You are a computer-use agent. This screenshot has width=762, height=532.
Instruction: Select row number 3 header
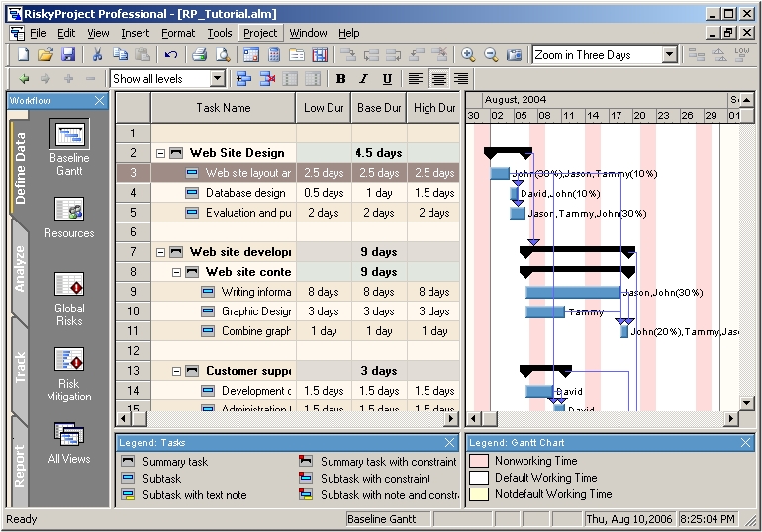click(x=134, y=173)
